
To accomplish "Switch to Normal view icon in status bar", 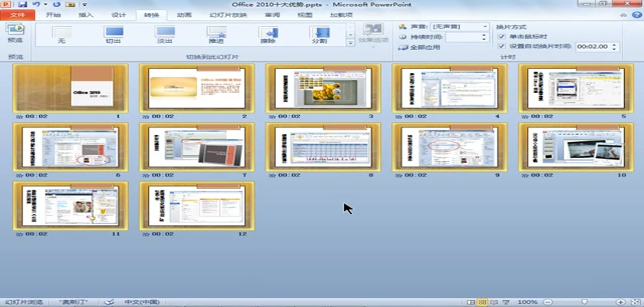I will click(x=471, y=302).
